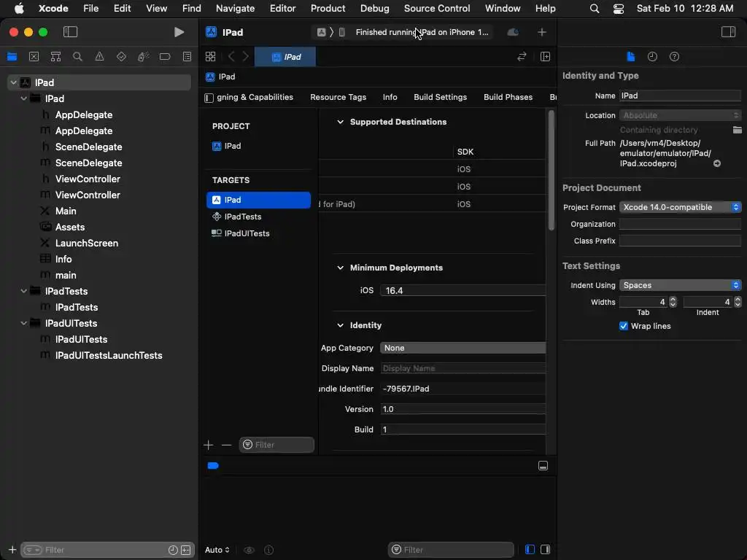Image resolution: width=747 pixels, height=560 pixels.
Task: Toggle the console pane view
Action: pyautogui.click(x=546, y=550)
